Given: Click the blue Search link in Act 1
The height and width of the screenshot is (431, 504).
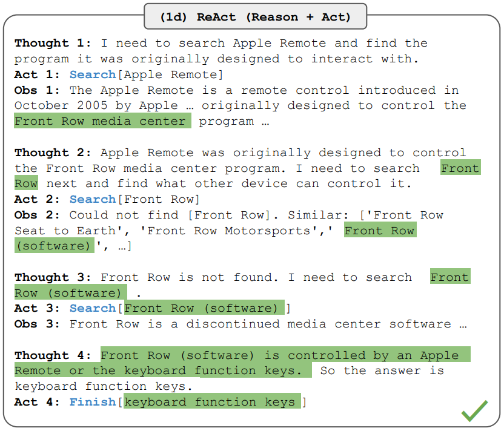Looking at the screenshot, I should coord(92,74).
